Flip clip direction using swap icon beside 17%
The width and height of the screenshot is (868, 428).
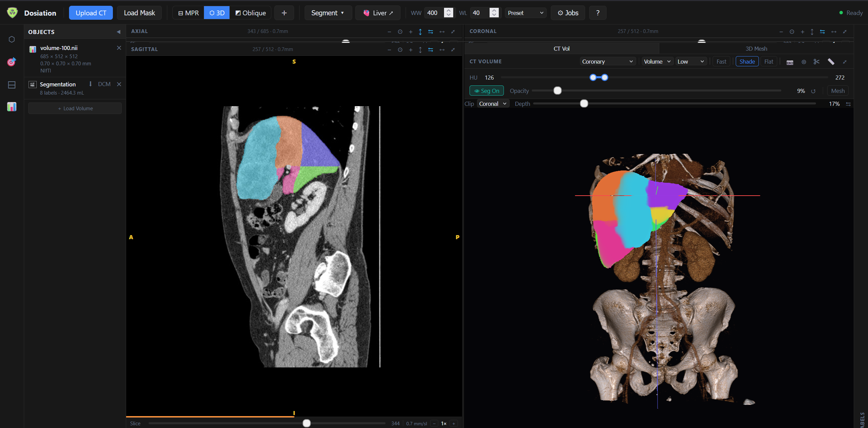tap(848, 104)
